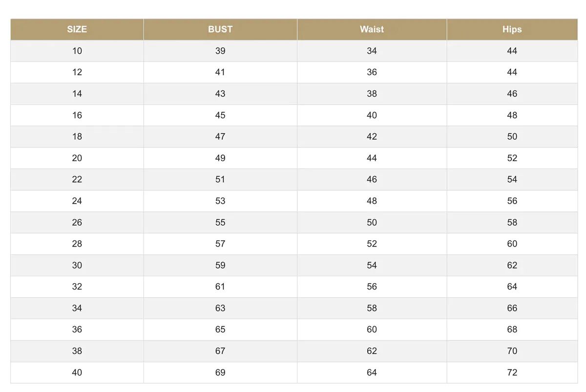Click waist value 64 in last row
The image size is (586, 392).
point(372,372)
